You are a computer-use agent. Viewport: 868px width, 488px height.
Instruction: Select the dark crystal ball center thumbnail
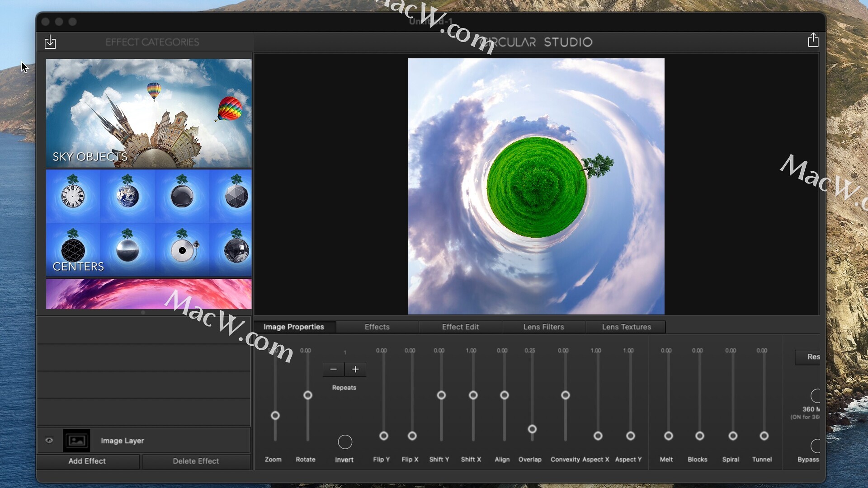click(236, 250)
